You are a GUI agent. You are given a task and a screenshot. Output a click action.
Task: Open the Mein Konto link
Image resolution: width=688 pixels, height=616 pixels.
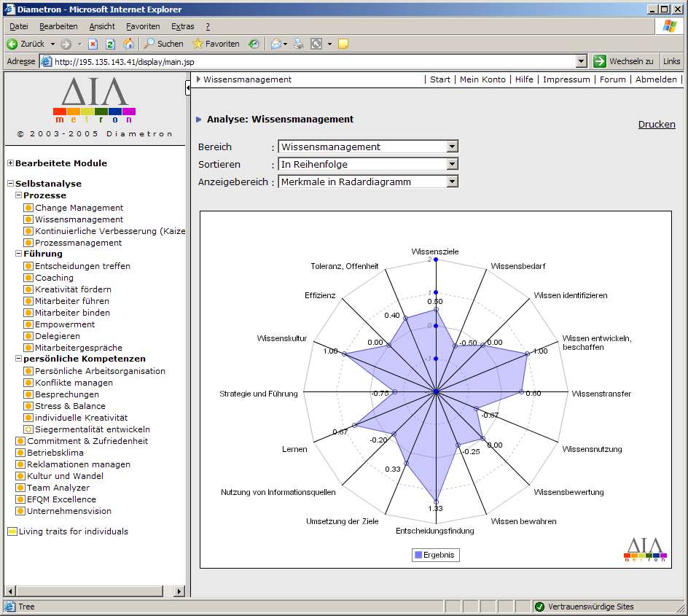point(482,79)
